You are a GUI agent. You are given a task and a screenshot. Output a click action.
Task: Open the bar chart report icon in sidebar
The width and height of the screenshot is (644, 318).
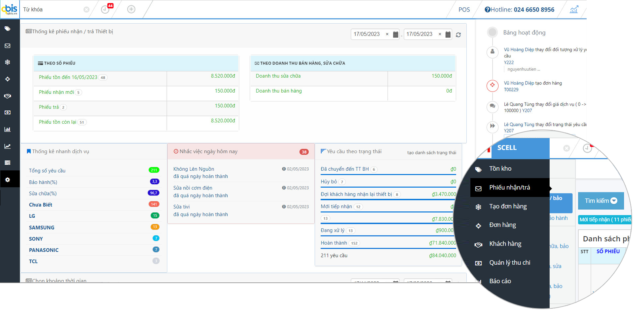click(7, 129)
